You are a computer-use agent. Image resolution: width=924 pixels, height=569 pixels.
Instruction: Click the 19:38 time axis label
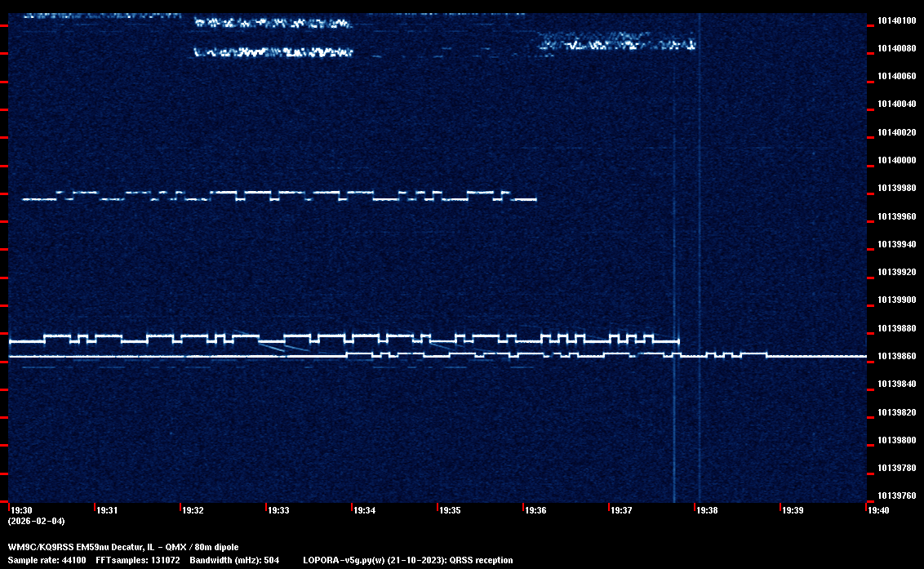[x=707, y=510]
